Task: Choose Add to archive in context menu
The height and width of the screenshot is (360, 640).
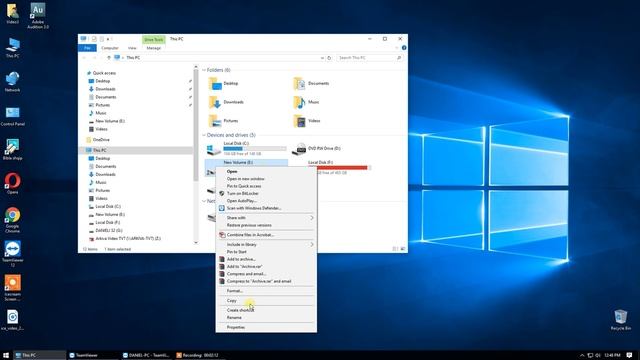Action: (x=266, y=259)
